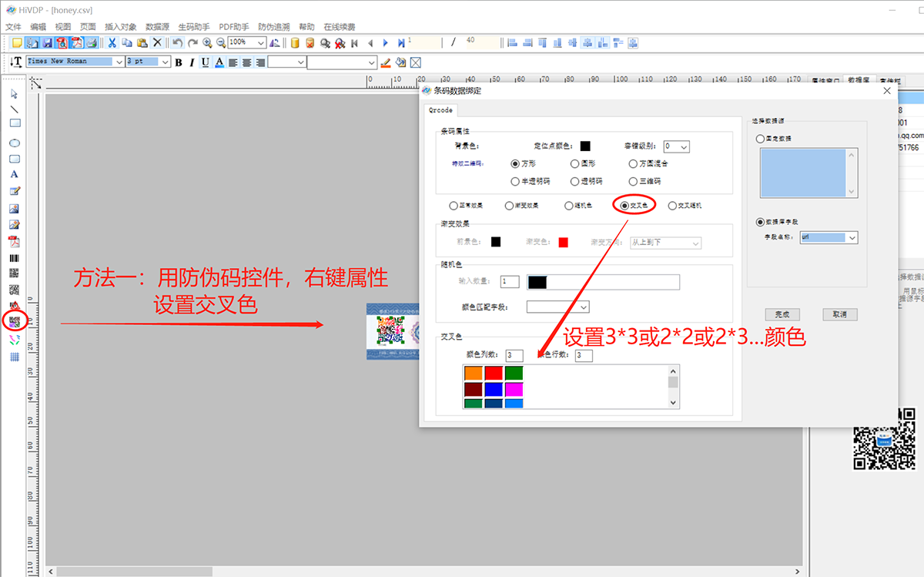Click the 颜色列数 input field
Screen dimensions: 924x577
click(x=515, y=355)
